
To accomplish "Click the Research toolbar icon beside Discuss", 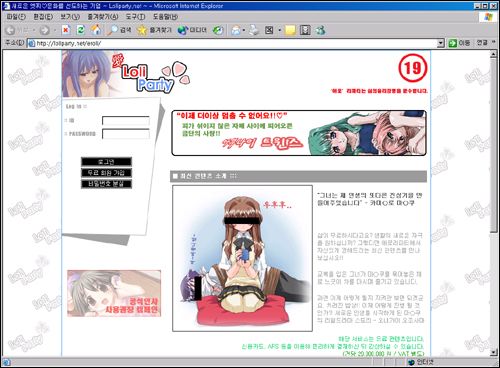I will pos(305,30).
